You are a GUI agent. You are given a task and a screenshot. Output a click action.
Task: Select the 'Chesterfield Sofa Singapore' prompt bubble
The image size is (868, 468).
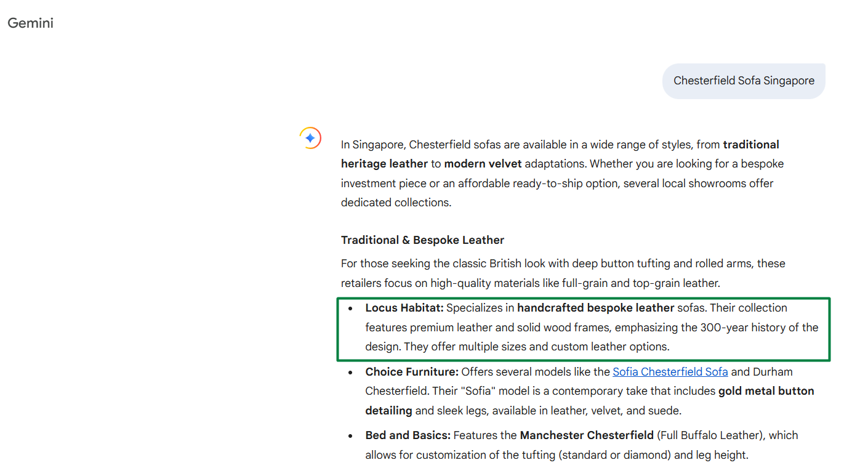[x=743, y=81]
